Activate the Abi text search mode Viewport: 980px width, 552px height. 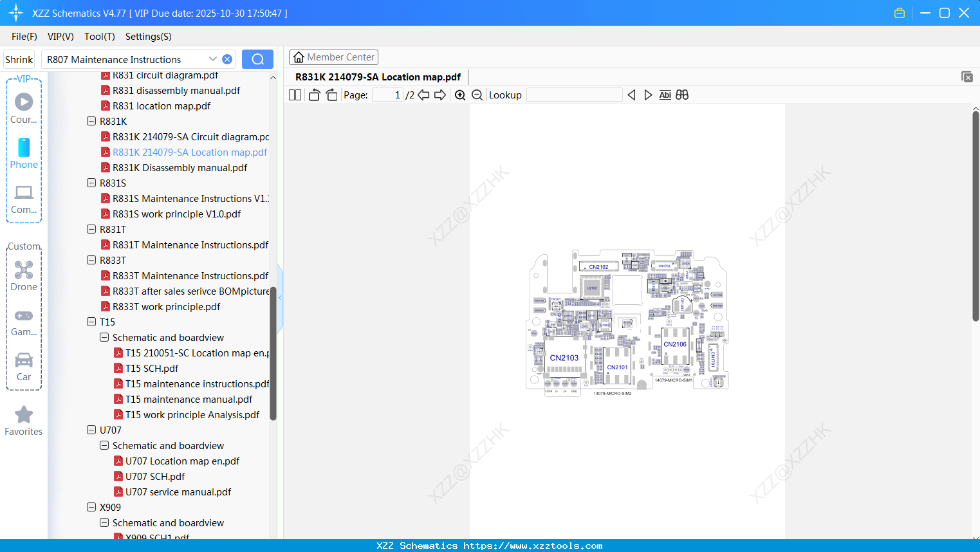point(665,95)
